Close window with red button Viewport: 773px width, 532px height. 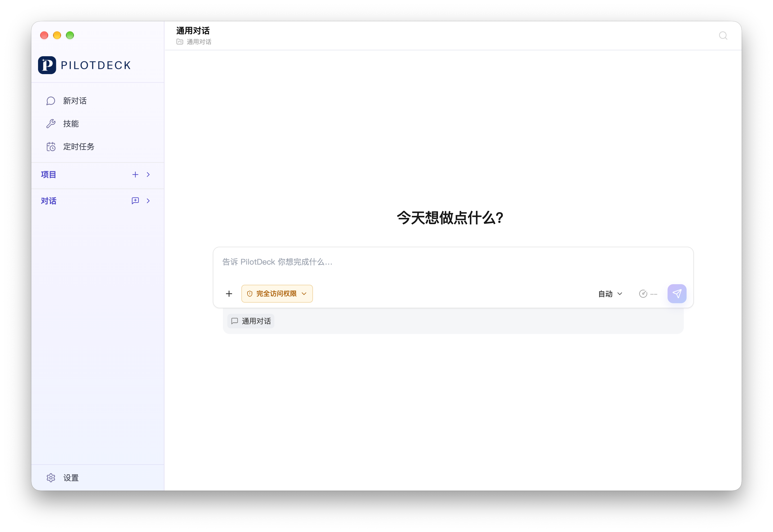[x=44, y=35]
